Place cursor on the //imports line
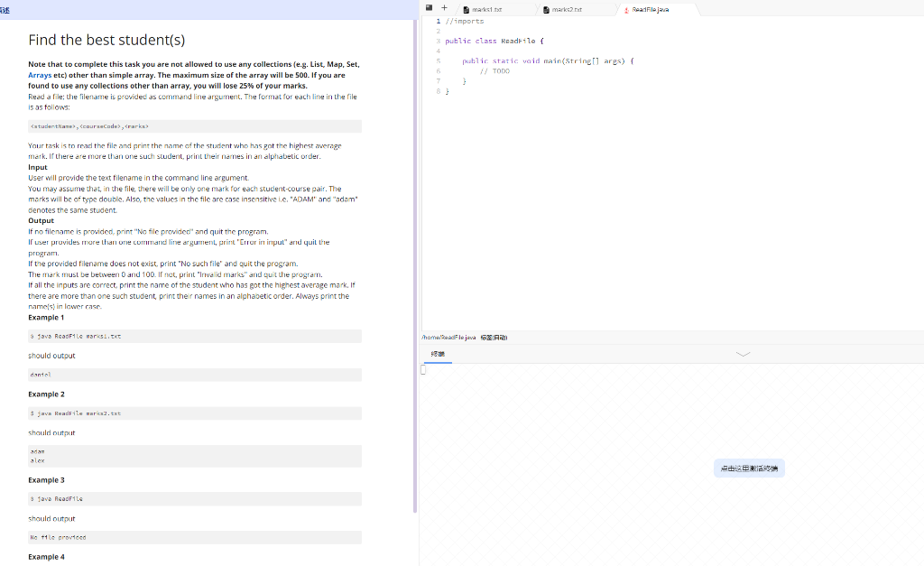924x566 pixels. tap(465, 22)
